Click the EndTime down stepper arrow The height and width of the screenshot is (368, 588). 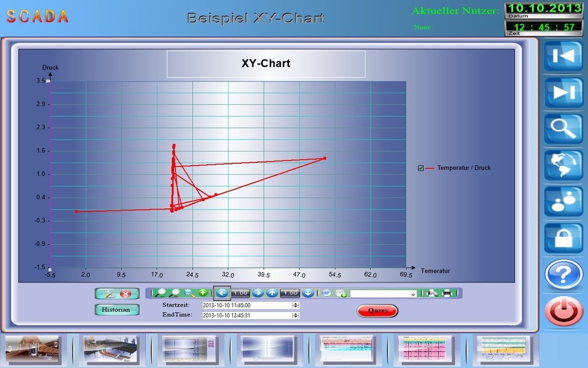click(x=295, y=316)
